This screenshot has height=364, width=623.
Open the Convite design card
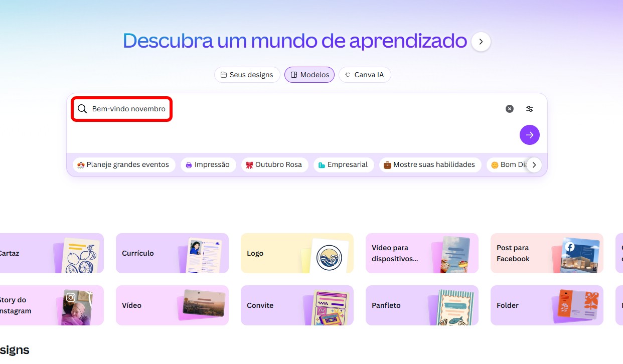coord(297,305)
